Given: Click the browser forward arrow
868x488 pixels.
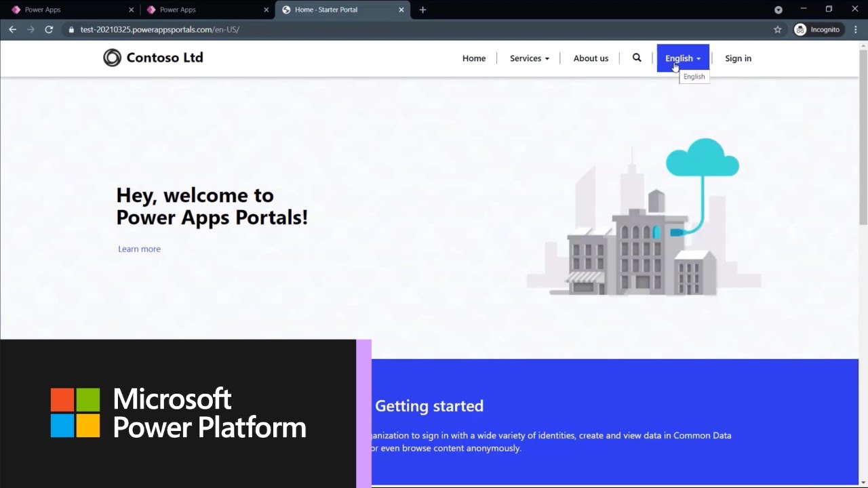Looking at the screenshot, I should [31, 30].
